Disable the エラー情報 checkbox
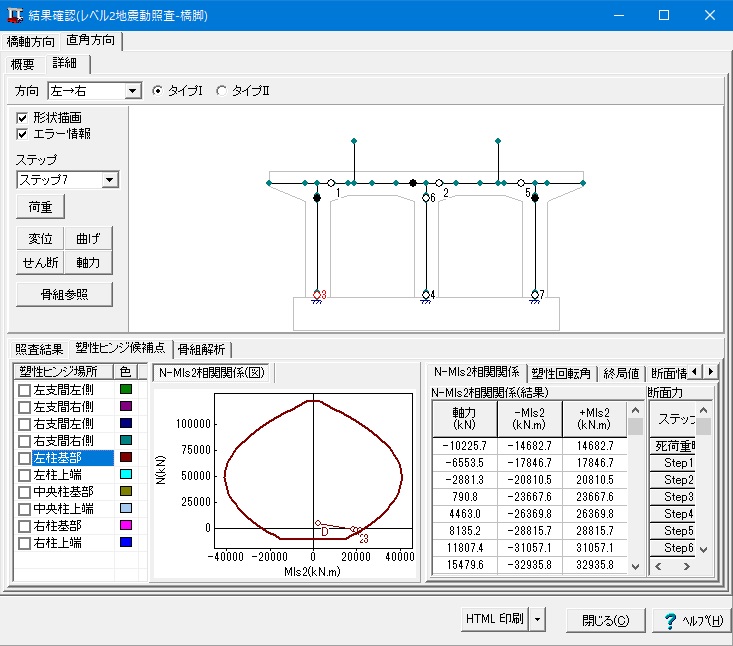Screen dimensions: 733x646 click(23, 134)
